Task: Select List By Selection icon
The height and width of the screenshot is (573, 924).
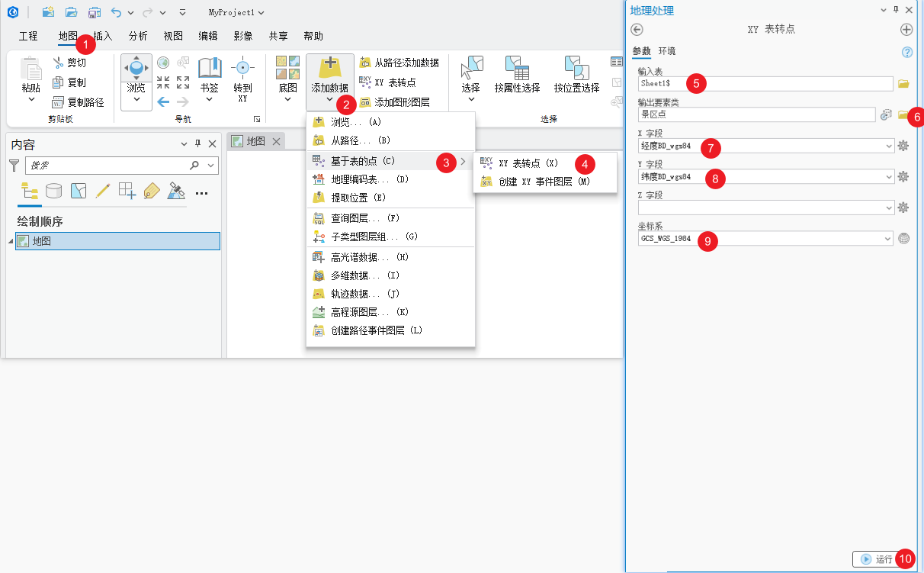Action: click(x=78, y=191)
